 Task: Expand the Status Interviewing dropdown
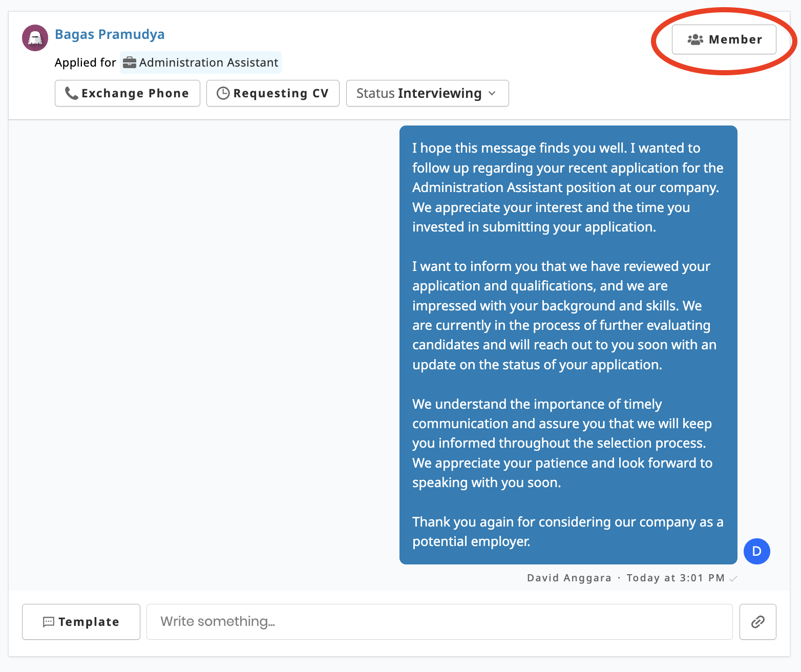428,93
